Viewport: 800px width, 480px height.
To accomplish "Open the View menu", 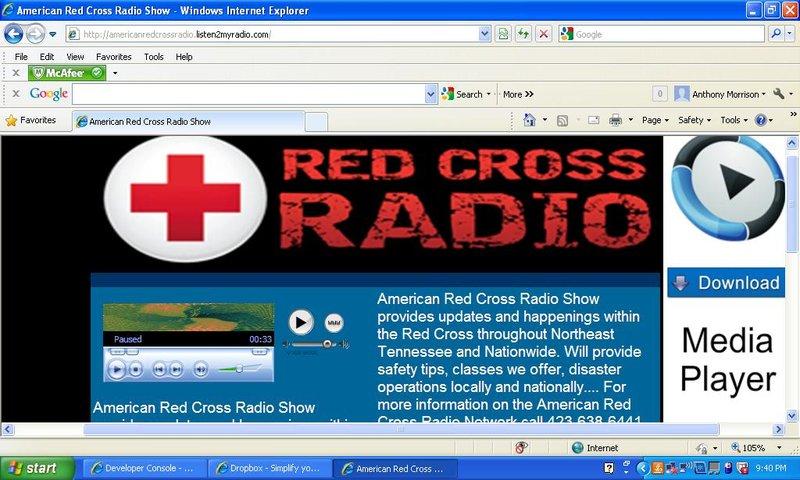I will click(x=75, y=57).
